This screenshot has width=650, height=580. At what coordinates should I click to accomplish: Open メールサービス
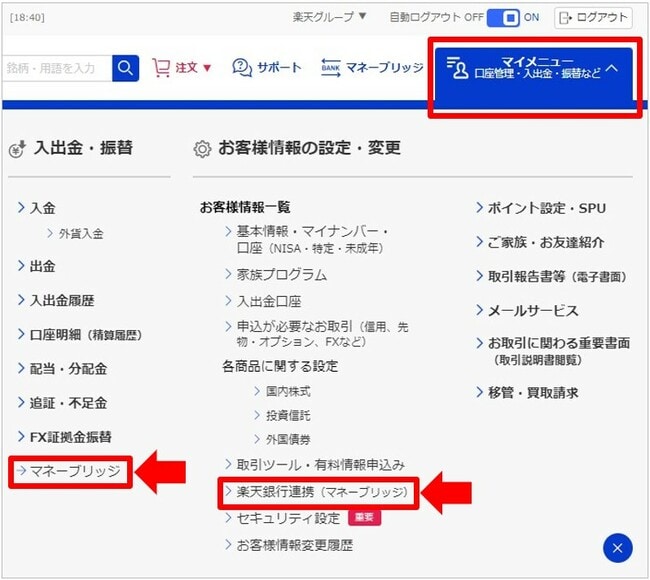pyautogui.click(x=533, y=311)
